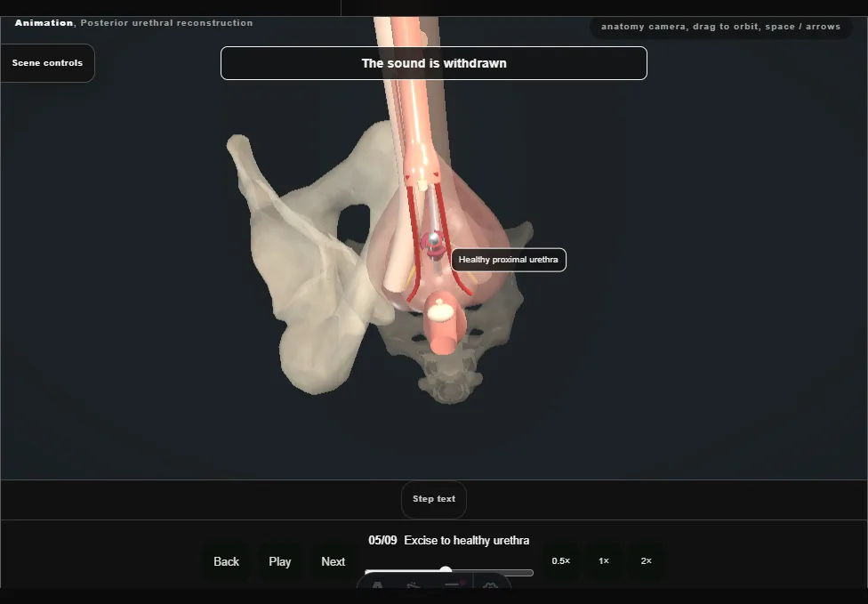Click the '05/09 Excise to healthy urethra' text
Screen dimensions: 868x604
click(449, 541)
